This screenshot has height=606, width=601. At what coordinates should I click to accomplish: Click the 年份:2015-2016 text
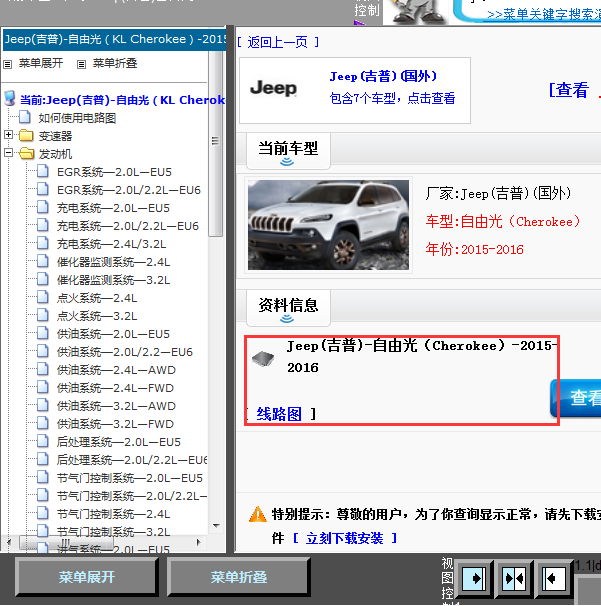pos(474,250)
